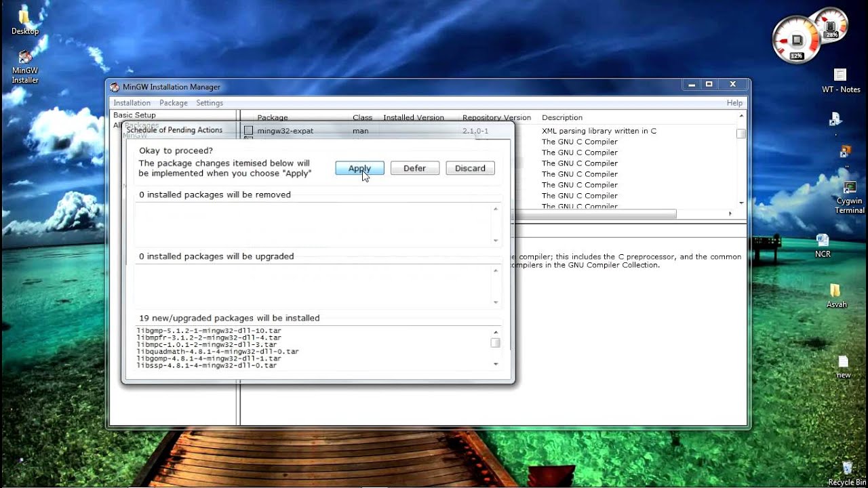
Task: Click the Defer button
Action: pyautogui.click(x=414, y=168)
